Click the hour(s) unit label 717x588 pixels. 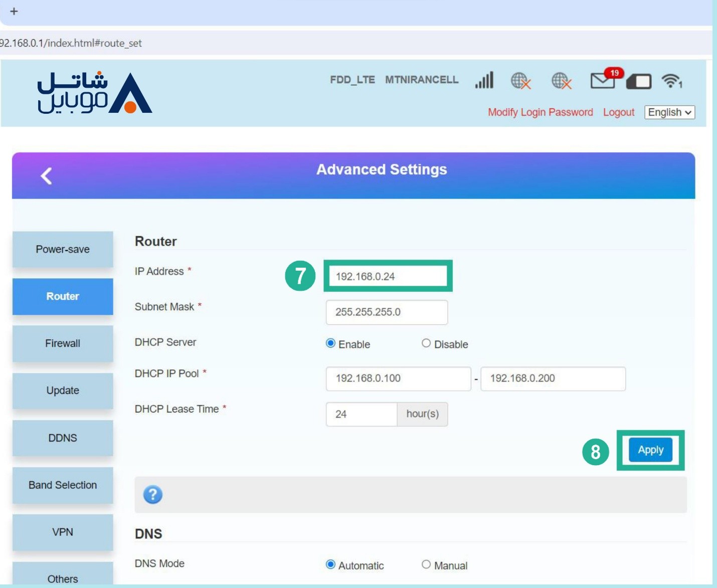tap(422, 414)
